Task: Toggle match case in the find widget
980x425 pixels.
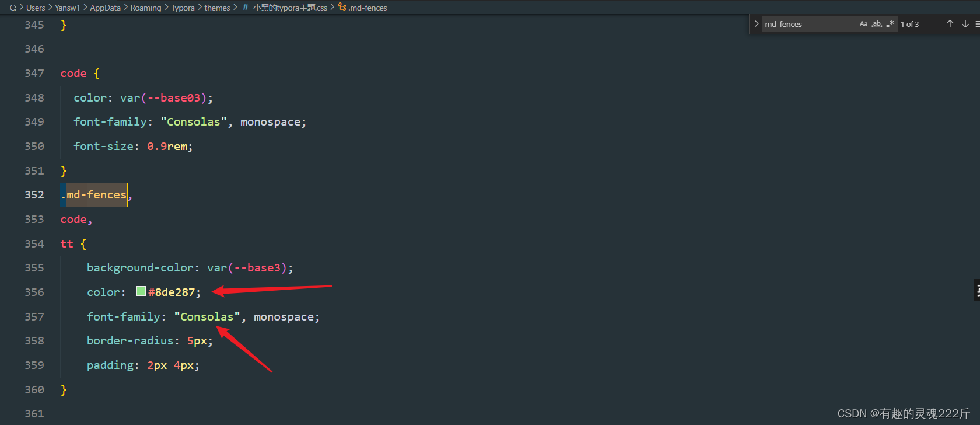Action: (863, 23)
